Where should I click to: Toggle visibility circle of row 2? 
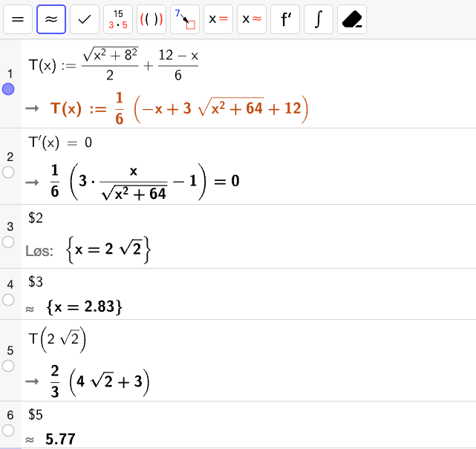(x=8, y=172)
